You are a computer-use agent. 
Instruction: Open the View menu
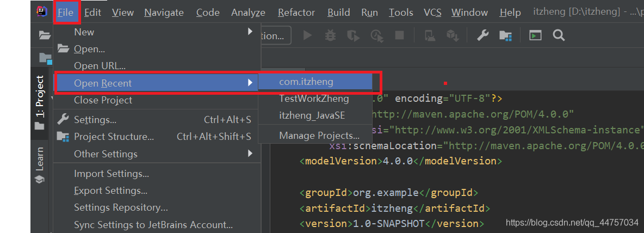(x=122, y=13)
